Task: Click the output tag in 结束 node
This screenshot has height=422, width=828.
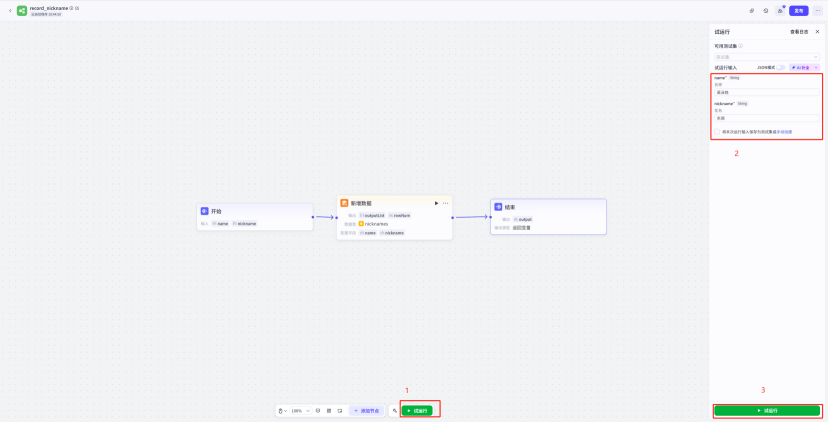Action: [x=522, y=219]
